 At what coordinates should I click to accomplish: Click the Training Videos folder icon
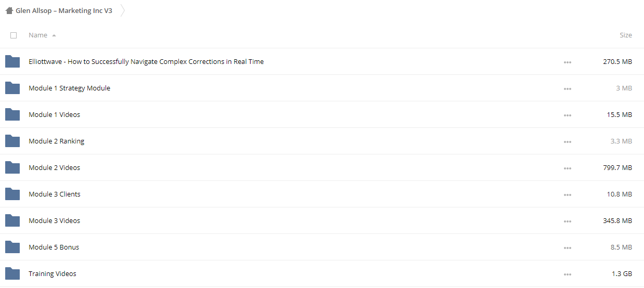(x=12, y=273)
